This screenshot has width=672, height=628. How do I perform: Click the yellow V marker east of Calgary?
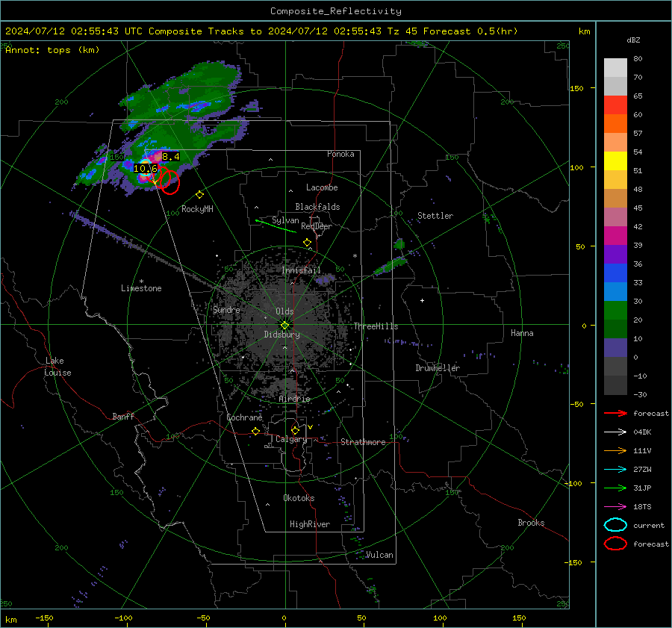pos(310,427)
